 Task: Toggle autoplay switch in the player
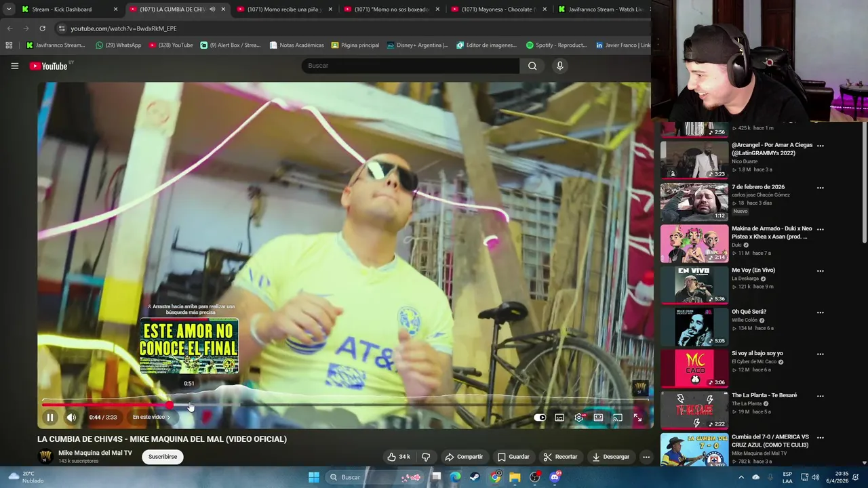(x=540, y=418)
